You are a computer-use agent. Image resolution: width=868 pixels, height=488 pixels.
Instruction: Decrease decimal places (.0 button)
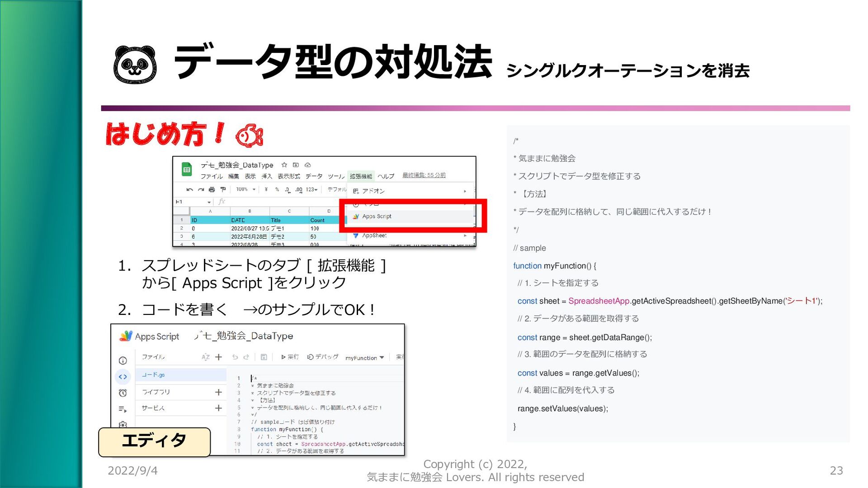coord(288,190)
